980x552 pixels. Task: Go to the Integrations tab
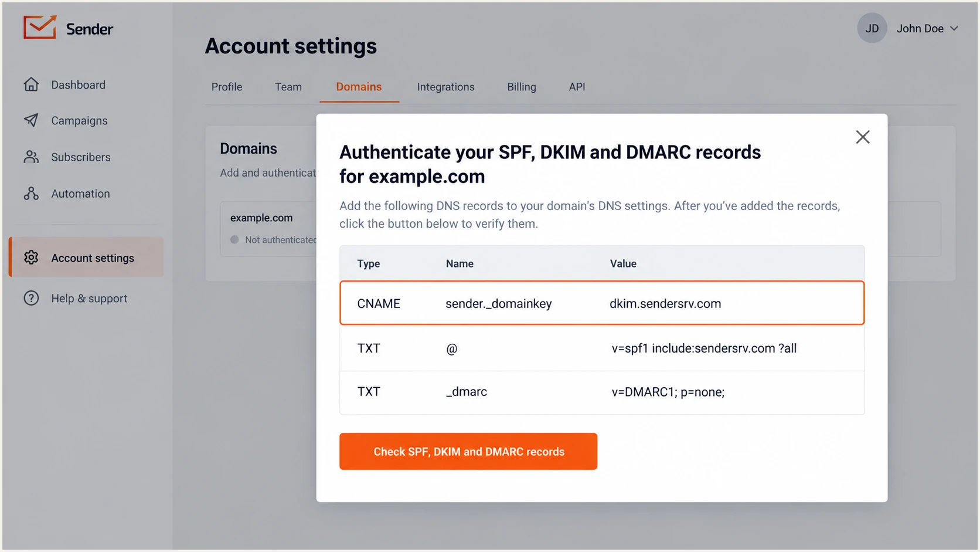(445, 87)
